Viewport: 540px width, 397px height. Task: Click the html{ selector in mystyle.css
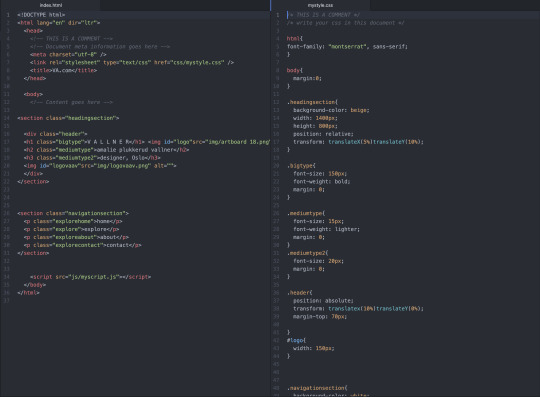point(294,39)
